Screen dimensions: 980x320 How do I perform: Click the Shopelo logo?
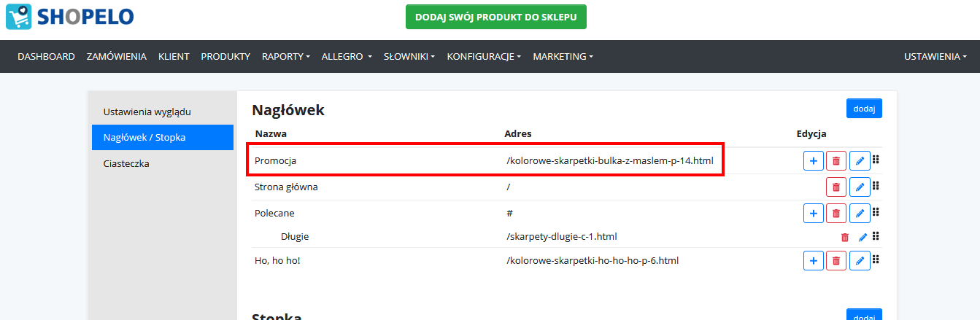[70, 17]
